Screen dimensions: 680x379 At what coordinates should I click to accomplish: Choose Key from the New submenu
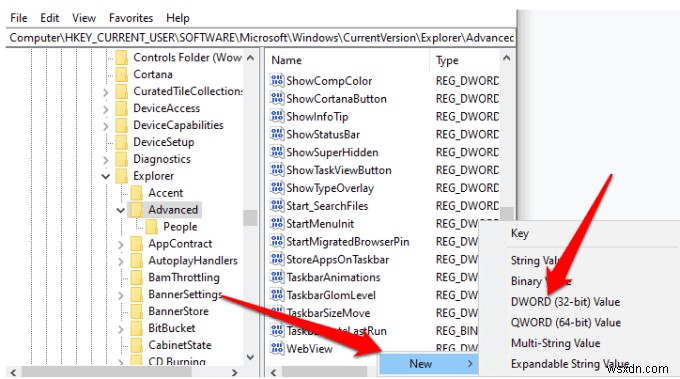tap(520, 233)
